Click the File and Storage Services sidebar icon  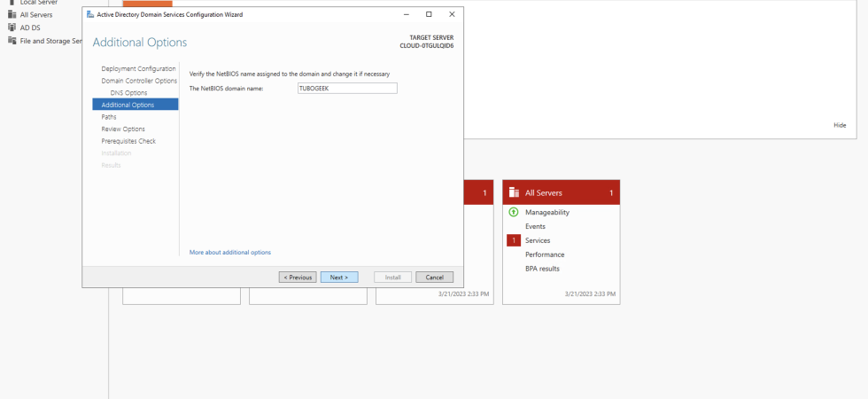[12, 41]
